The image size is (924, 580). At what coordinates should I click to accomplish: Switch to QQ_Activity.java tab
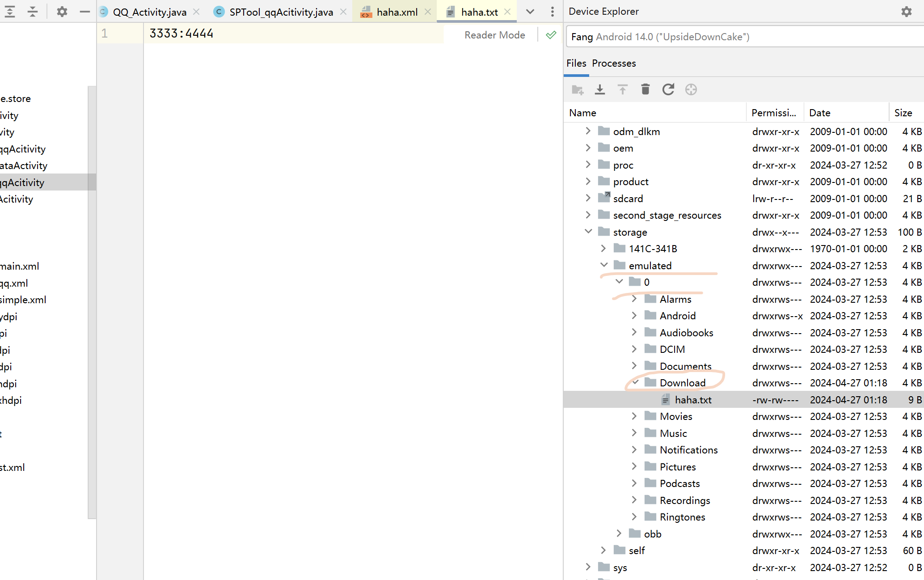149,12
